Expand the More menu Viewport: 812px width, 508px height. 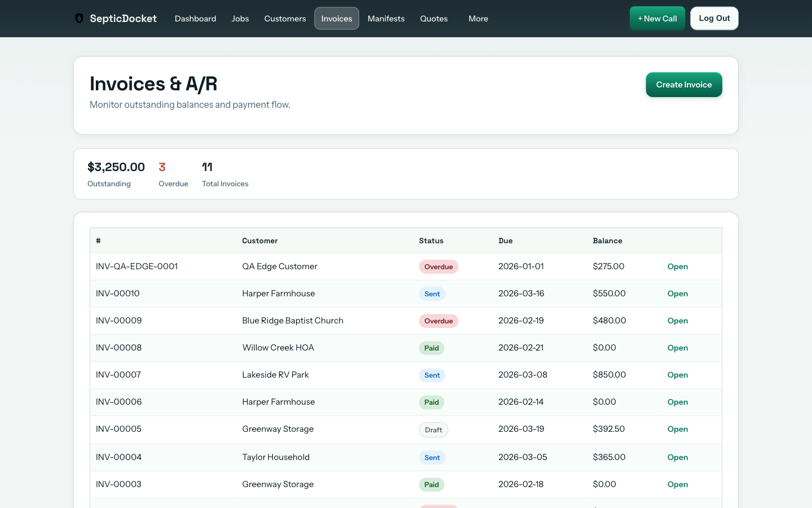tap(478, 19)
